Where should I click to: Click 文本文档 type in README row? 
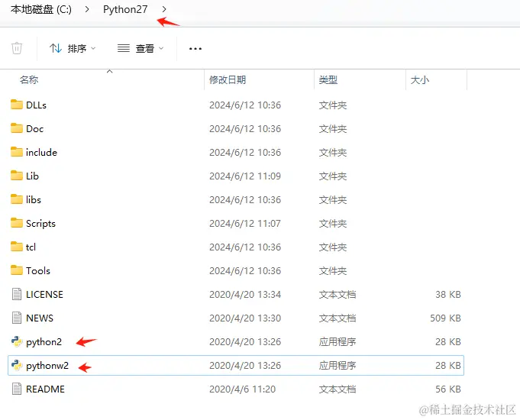[x=338, y=389]
